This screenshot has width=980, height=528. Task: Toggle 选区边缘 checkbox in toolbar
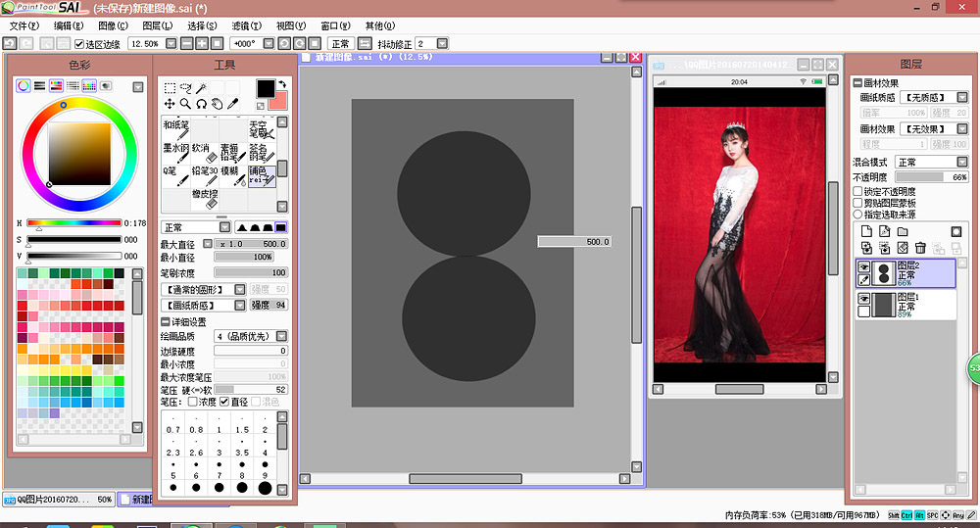76,44
